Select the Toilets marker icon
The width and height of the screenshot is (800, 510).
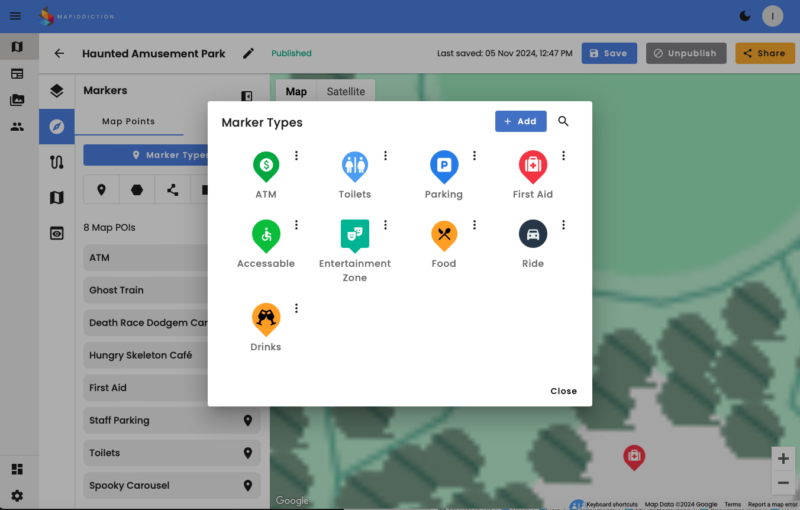point(354,165)
